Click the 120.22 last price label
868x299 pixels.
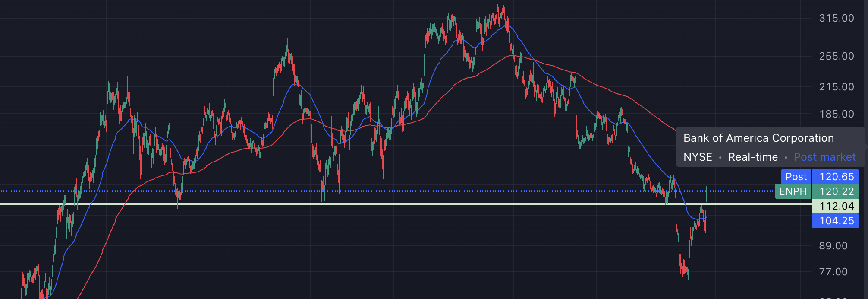tap(837, 191)
